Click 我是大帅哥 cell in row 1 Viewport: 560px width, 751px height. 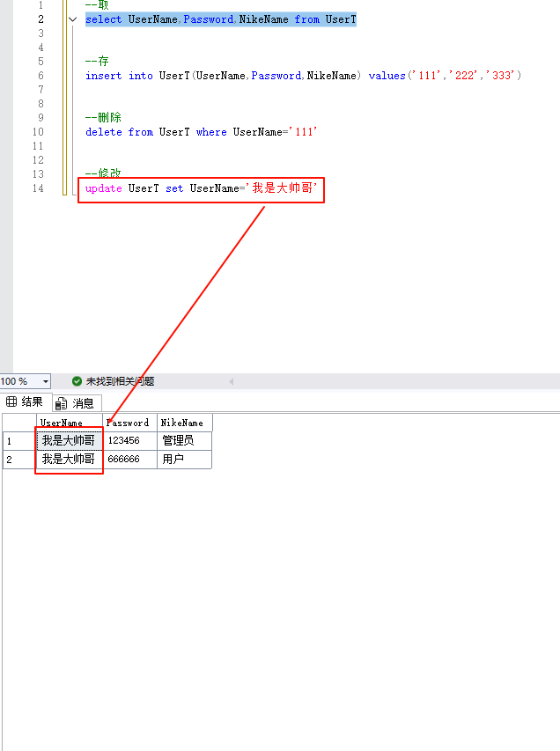[70, 440]
